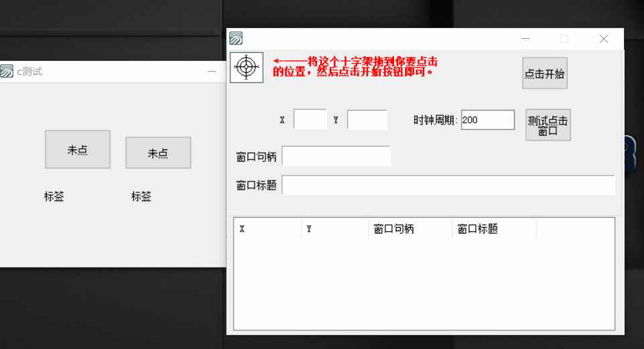The height and width of the screenshot is (349, 644).
Task: Click the app icon in the c测试 window title bar
Action: point(7,71)
